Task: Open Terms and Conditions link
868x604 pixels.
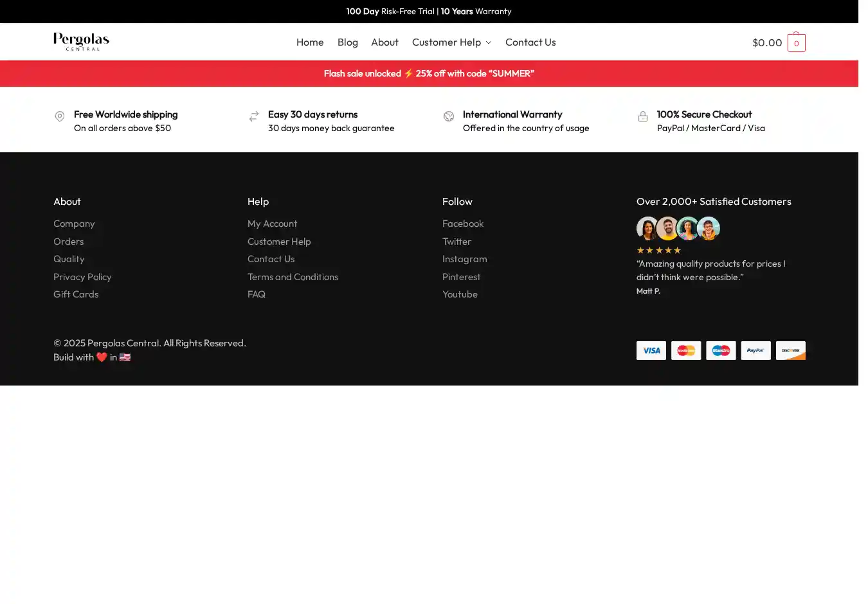Action: click(x=293, y=277)
